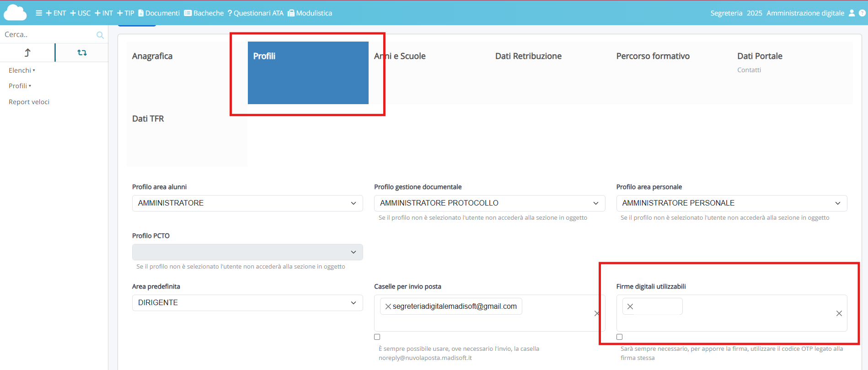Screen dimensions: 868x370
Task: Open the Percorso formativo tab
Action: (671, 73)
